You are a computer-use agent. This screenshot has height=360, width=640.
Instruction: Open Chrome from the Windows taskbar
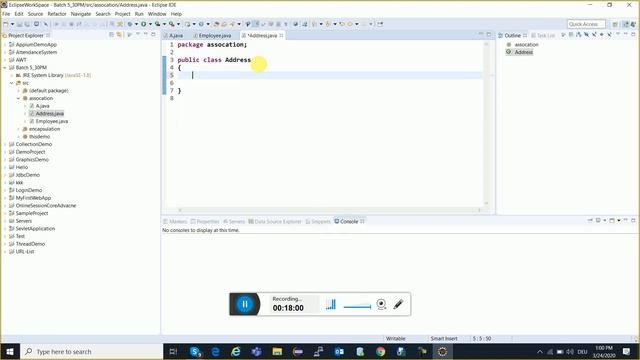point(380,351)
